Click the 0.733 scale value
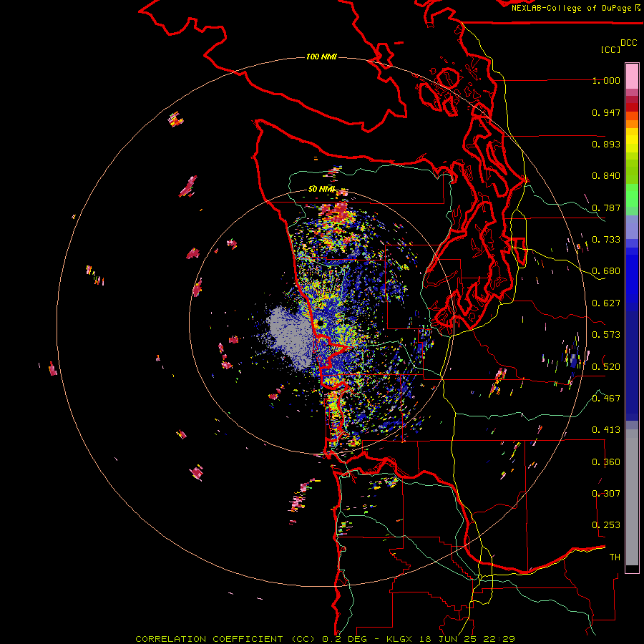Image resolution: width=644 pixels, height=644 pixels. 606,240
